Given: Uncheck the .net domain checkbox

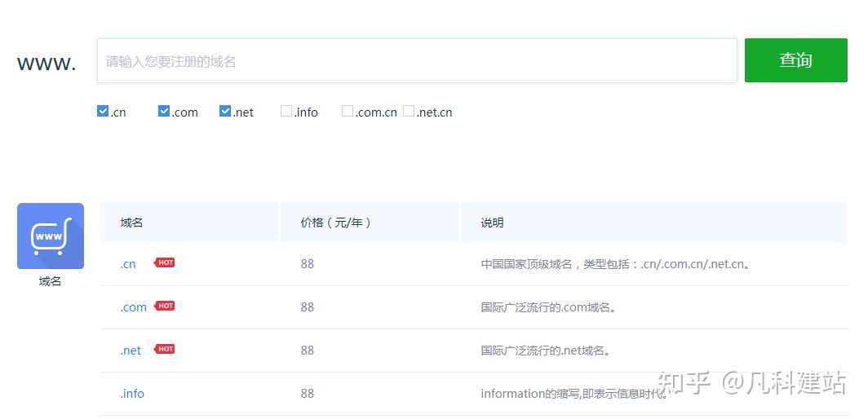Looking at the screenshot, I should pos(225,111).
